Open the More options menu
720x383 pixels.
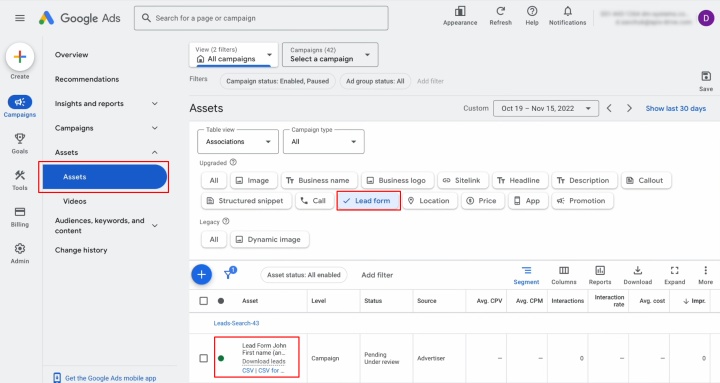705,275
